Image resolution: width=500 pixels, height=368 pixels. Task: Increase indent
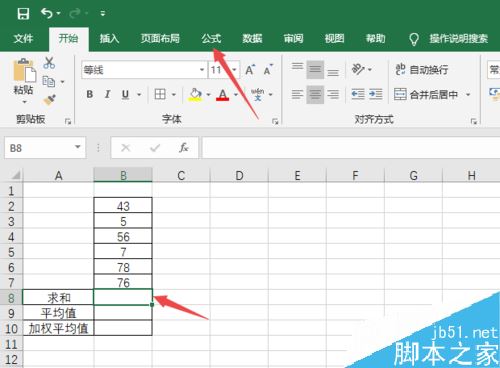click(376, 94)
